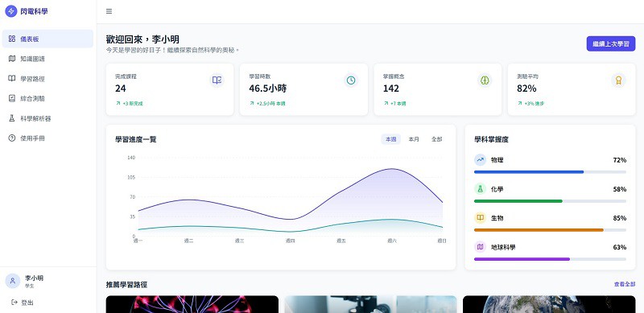Click the 繼續上次學習 button
This screenshot has width=644, height=313.
[x=611, y=43]
